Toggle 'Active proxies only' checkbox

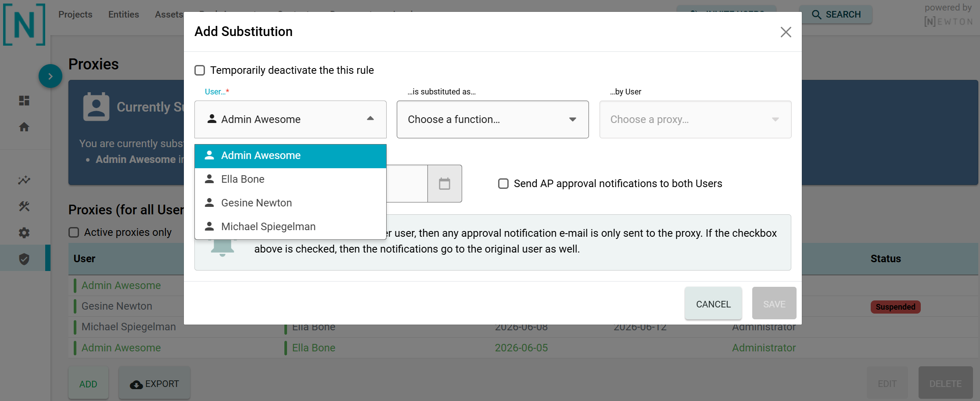(x=74, y=232)
